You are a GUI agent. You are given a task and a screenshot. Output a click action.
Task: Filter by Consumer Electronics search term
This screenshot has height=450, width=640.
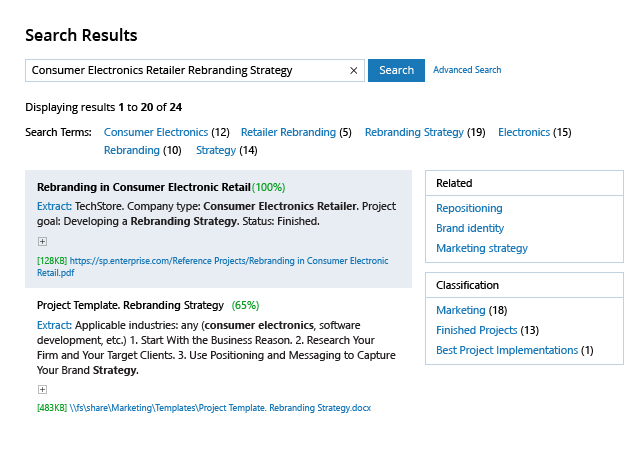pyautogui.click(x=156, y=132)
